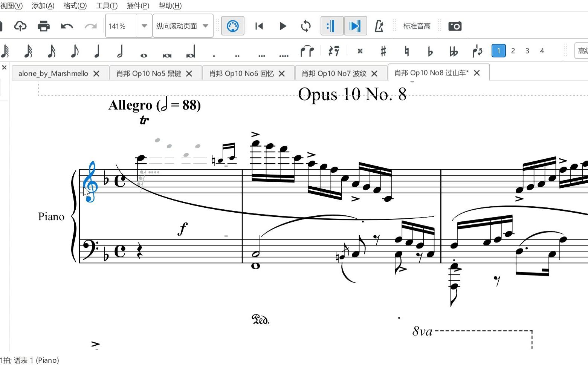
Task: Select the treble clef in score
Action: [90, 182]
